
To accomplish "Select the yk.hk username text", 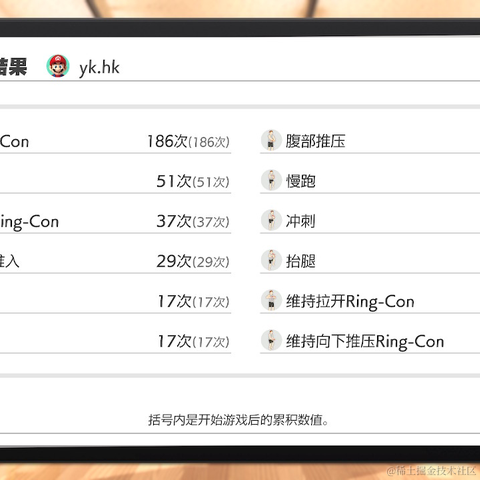I will (x=99, y=68).
